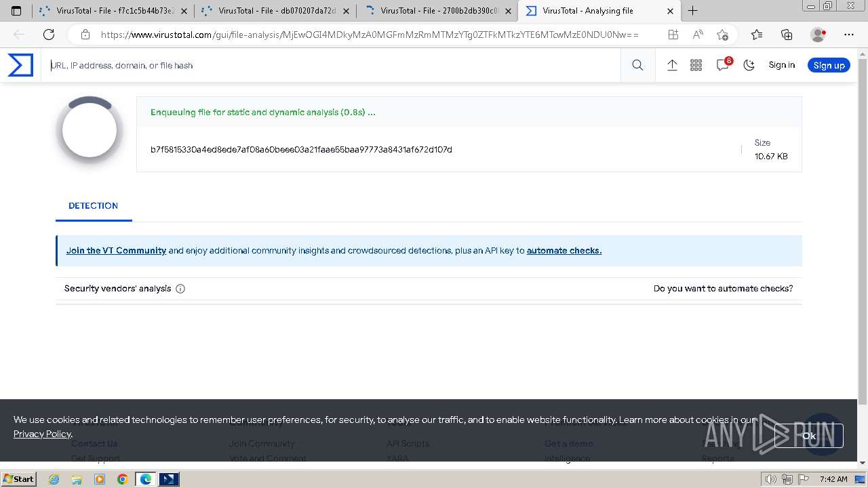
Task: Close the f7c1c5b44b73e2 tab
Action: pos(184,11)
